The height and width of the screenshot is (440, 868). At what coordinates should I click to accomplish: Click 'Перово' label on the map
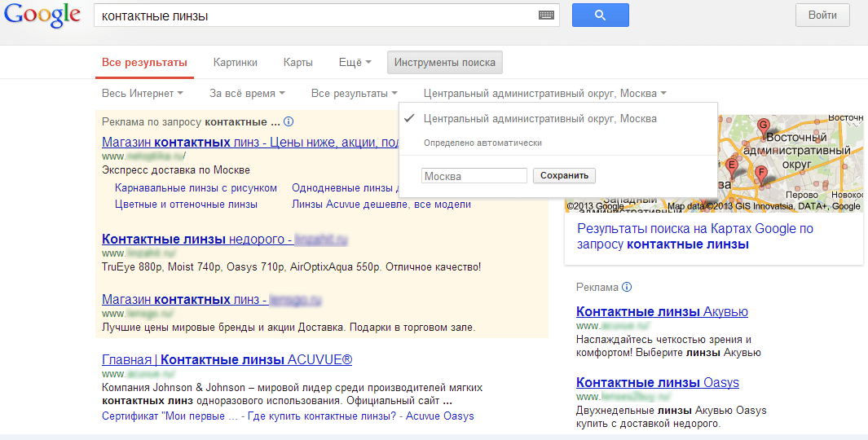click(x=801, y=195)
